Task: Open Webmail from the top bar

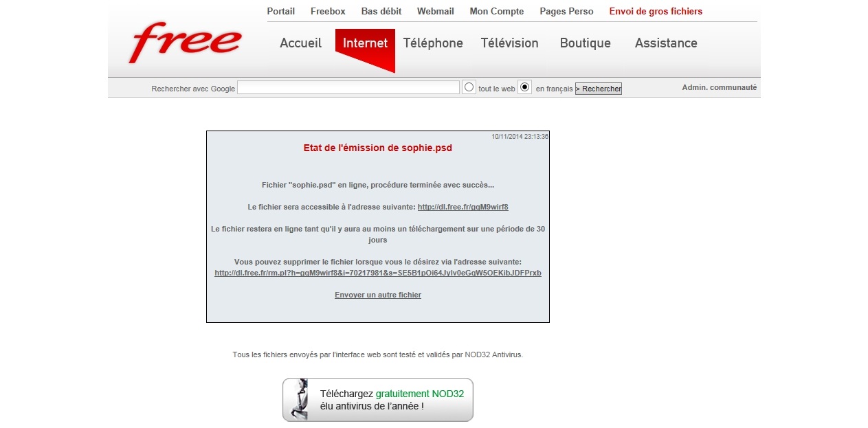Action: pos(435,12)
